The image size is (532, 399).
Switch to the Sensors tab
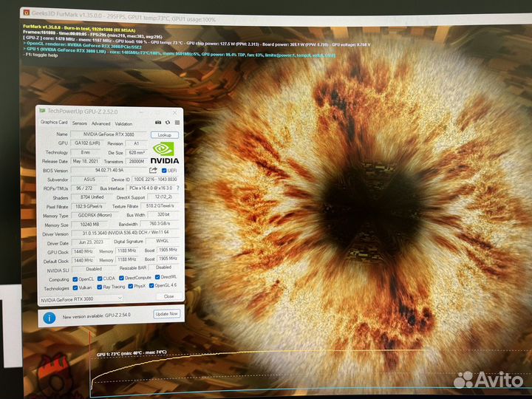pyautogui.click(x=80, y=123)
